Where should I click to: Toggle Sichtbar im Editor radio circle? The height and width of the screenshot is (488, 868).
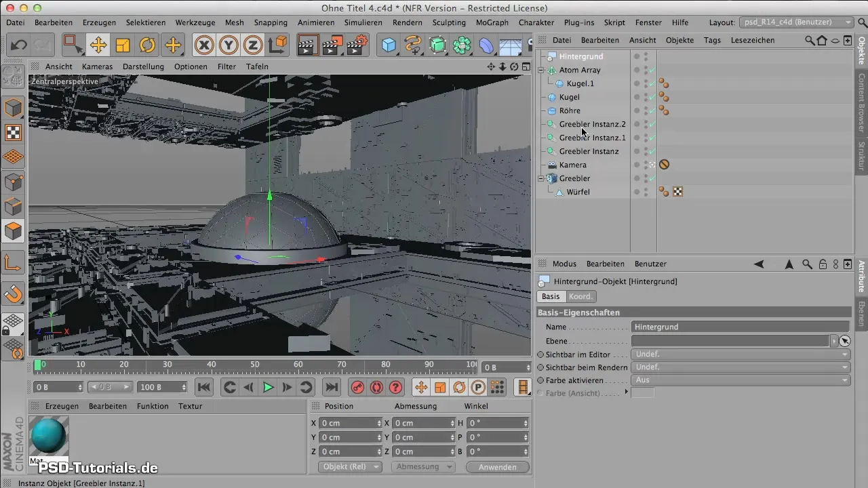point(540,354)
